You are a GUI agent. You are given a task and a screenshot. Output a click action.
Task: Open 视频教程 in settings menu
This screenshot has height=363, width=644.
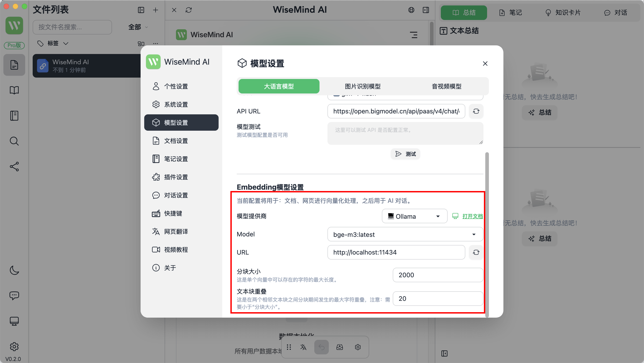181,249
